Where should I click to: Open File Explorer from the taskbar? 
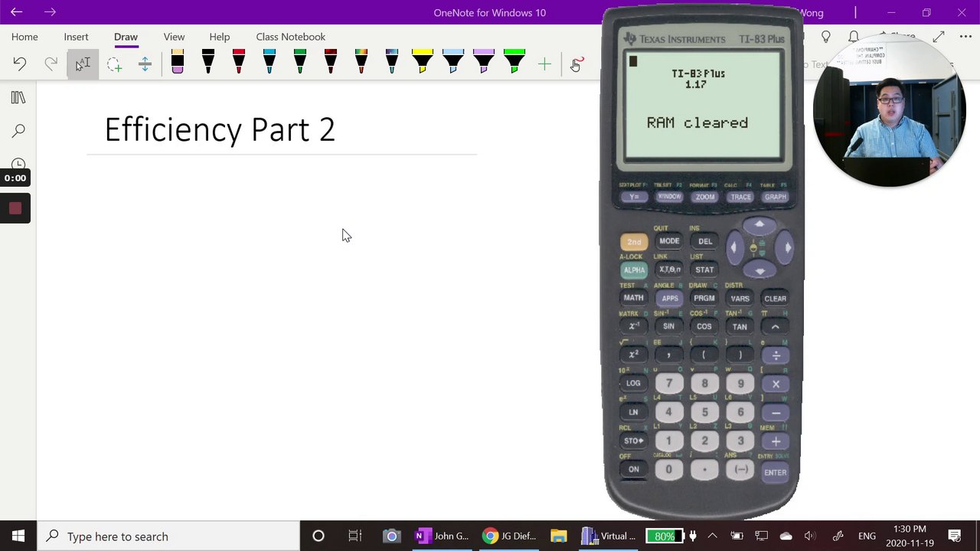558,536
